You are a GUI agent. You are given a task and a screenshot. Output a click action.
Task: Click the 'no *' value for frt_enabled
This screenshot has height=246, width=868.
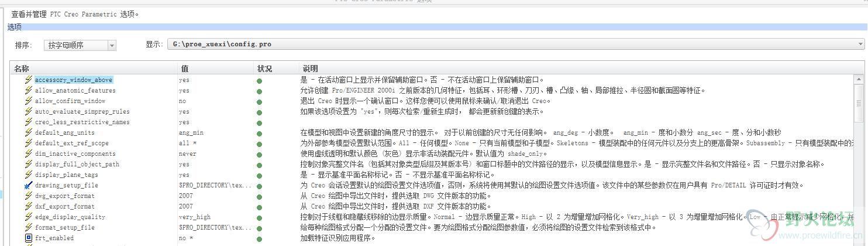(186, 238)
